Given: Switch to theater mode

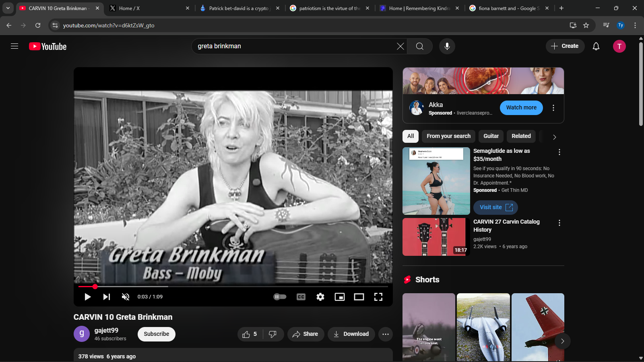Looking at the screenshot, I should (x=359, y=297).
